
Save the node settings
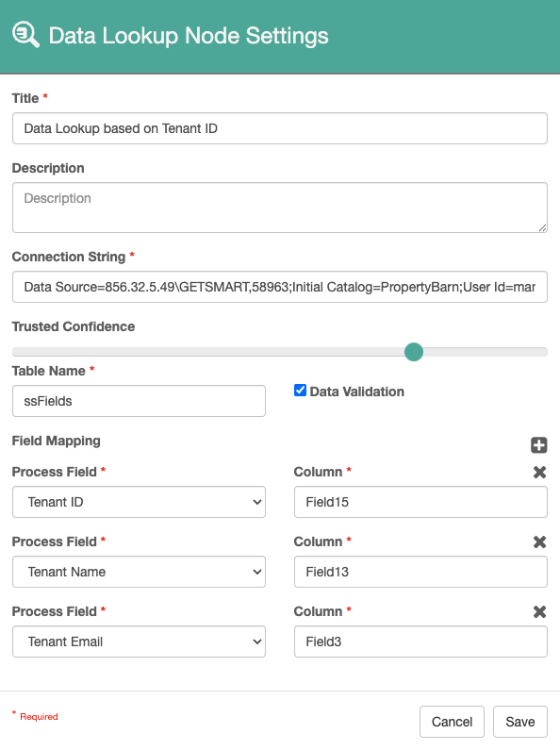519,722
